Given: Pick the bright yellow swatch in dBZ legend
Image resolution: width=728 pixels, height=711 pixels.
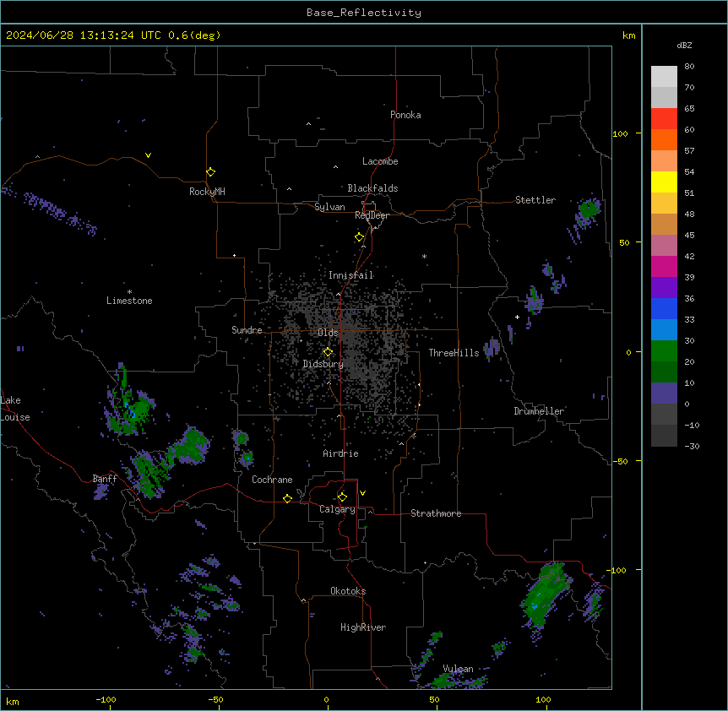Looking at the screenshot, I should click(664, 182).
